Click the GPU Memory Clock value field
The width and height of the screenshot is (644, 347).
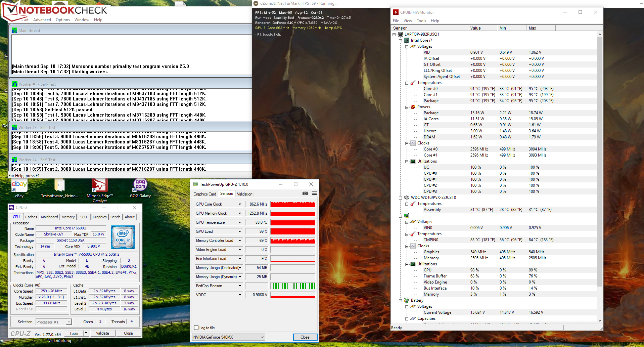tap(257, 213)
